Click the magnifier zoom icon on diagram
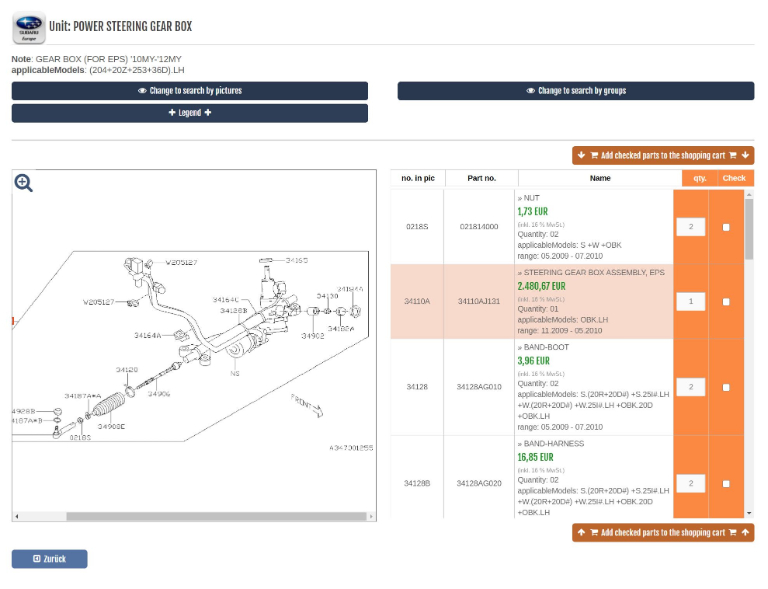Screen dimensions: 768x589 coord(23,183)
